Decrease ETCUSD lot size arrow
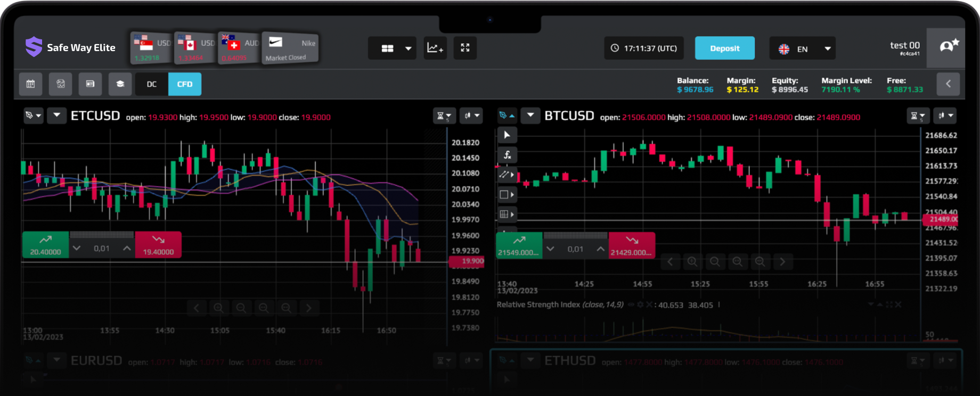 pos(77,249)
